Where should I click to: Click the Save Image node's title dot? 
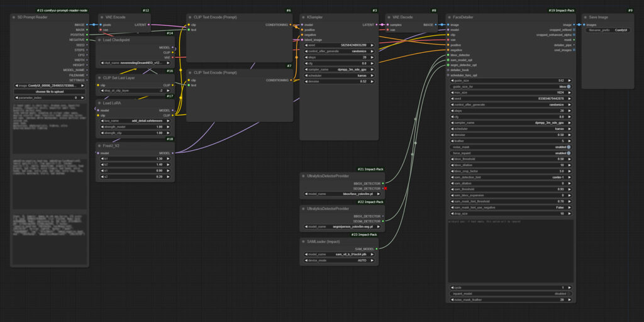586,18
